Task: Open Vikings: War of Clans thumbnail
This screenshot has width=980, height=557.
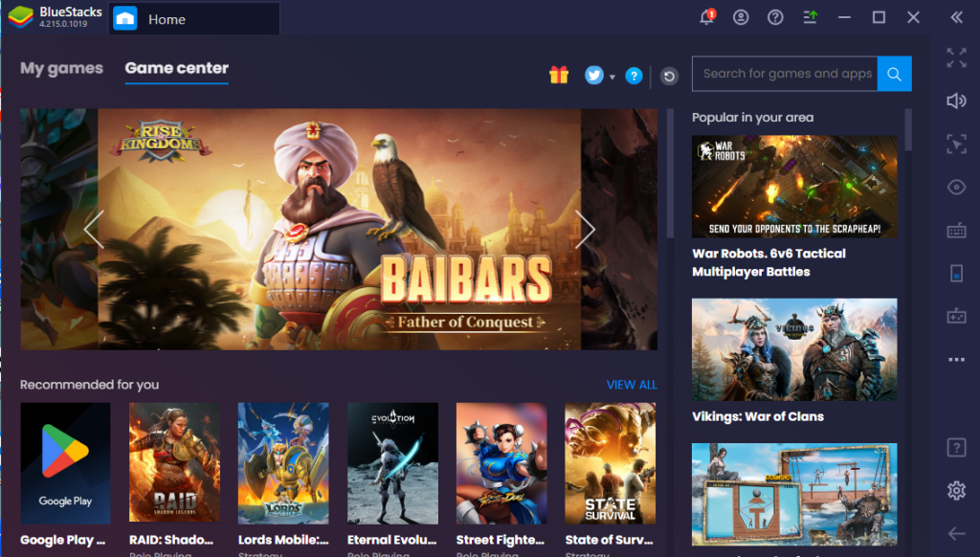Action: pos(794,349)
